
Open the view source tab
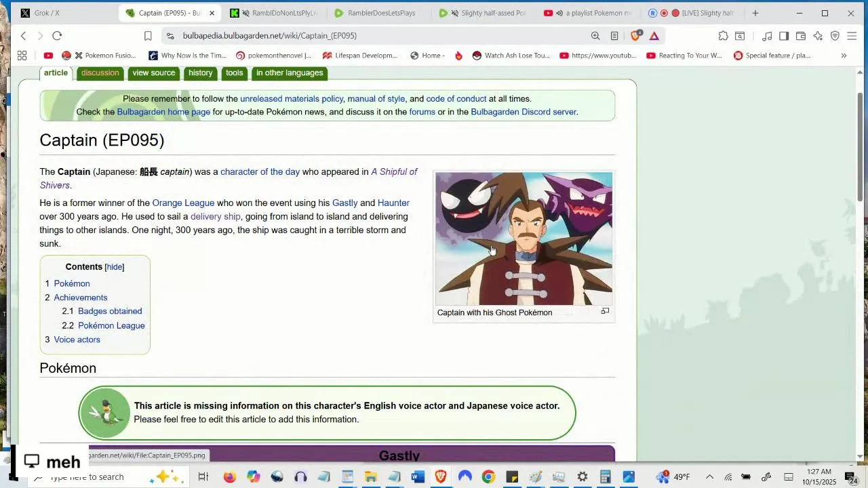[x=154, y=73]
